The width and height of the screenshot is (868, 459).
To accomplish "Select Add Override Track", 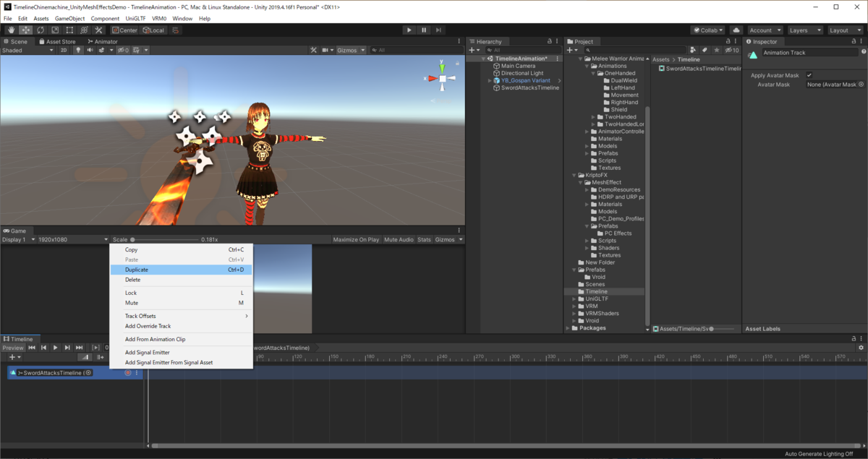I will 181,326.
